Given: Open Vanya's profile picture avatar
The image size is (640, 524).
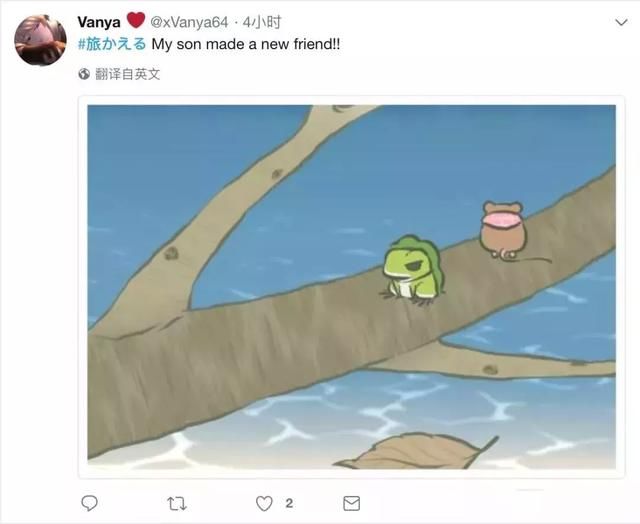Looking at the screenshot, I should pos(40,40).
